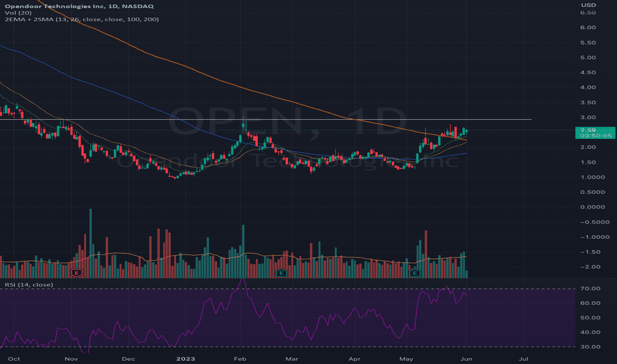The width and height of the screenshot is (617, 364).
Task: Click the RSI 40.00 axis label
Action: 591,332
